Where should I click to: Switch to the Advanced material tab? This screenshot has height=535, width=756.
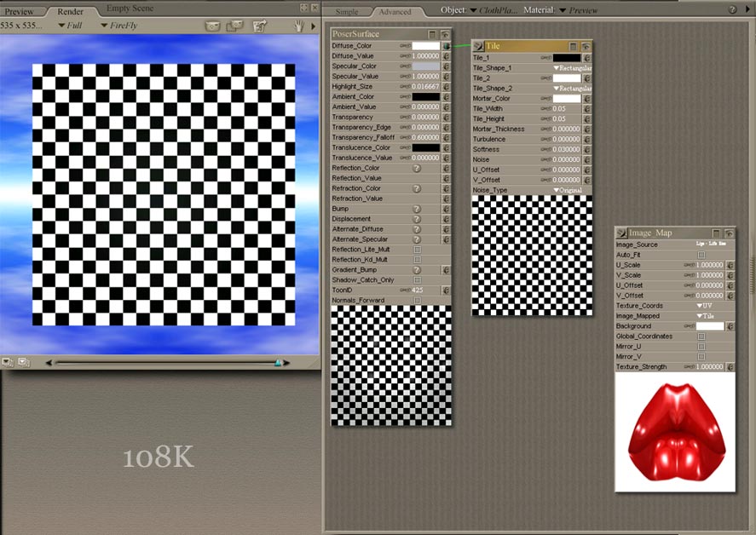395,12
